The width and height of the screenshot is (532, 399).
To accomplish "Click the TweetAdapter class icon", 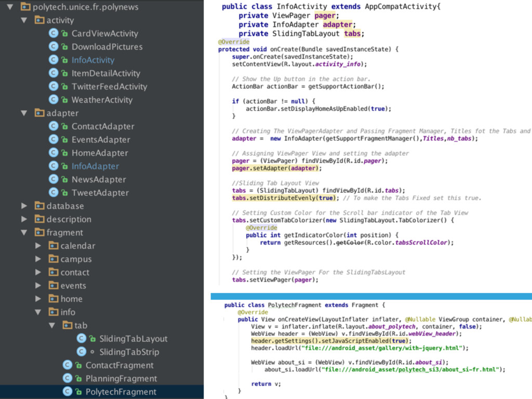I will point(54,192).
